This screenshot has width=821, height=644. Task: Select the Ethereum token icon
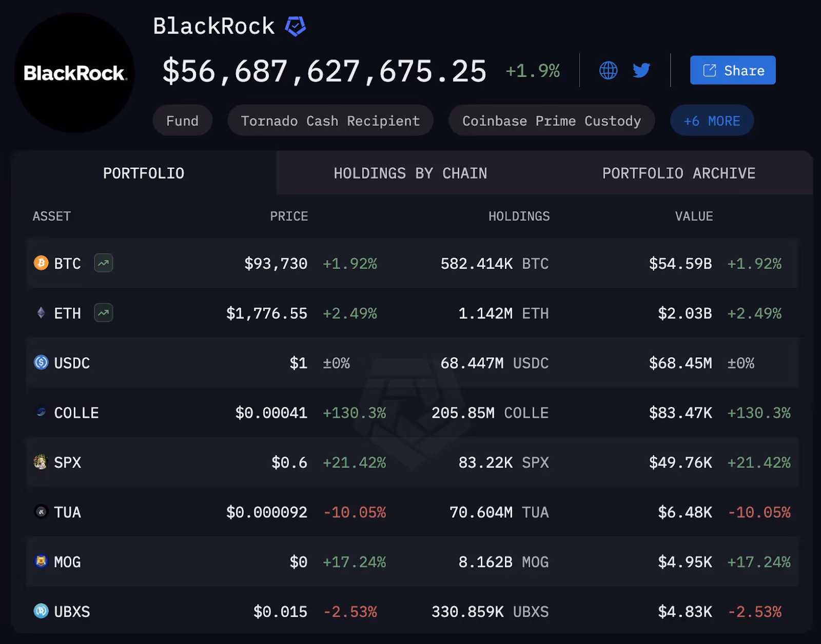(x=40, y=313)
